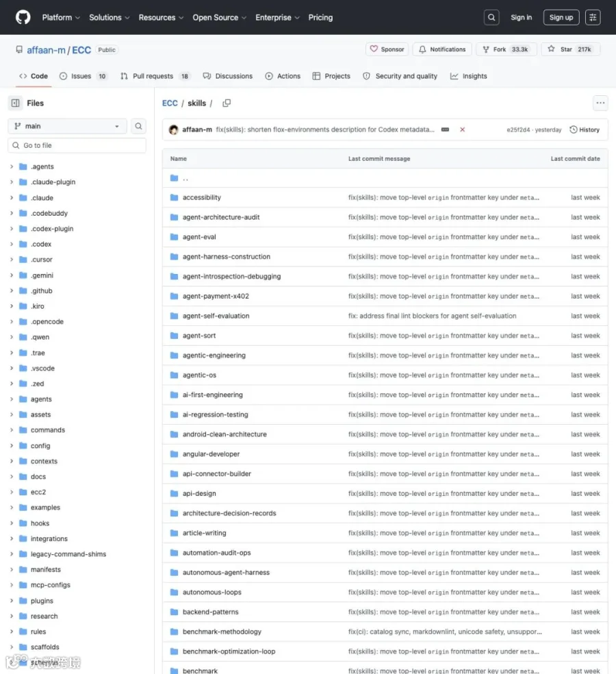Image resolution: width=616 pixels, height=674 pixels.
Task: Open the Enterprise dropdown menu
Action: point(277,18)
